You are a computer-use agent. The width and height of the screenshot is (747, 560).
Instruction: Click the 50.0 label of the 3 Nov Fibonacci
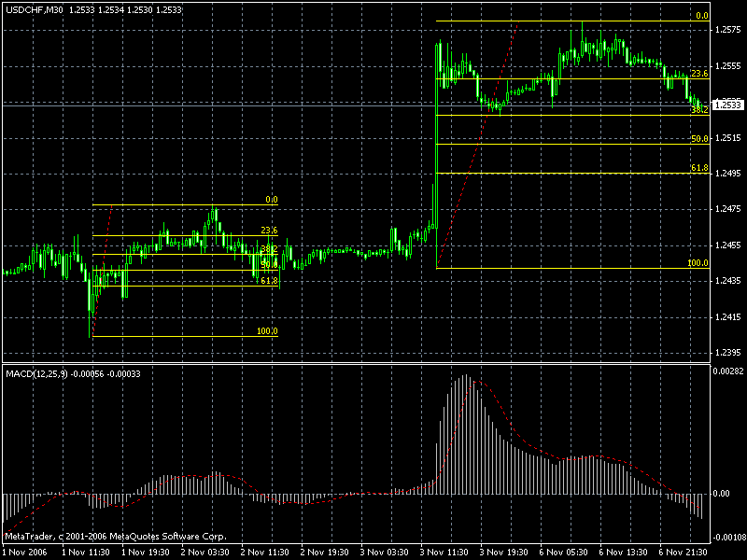click(x=699, y=138)
